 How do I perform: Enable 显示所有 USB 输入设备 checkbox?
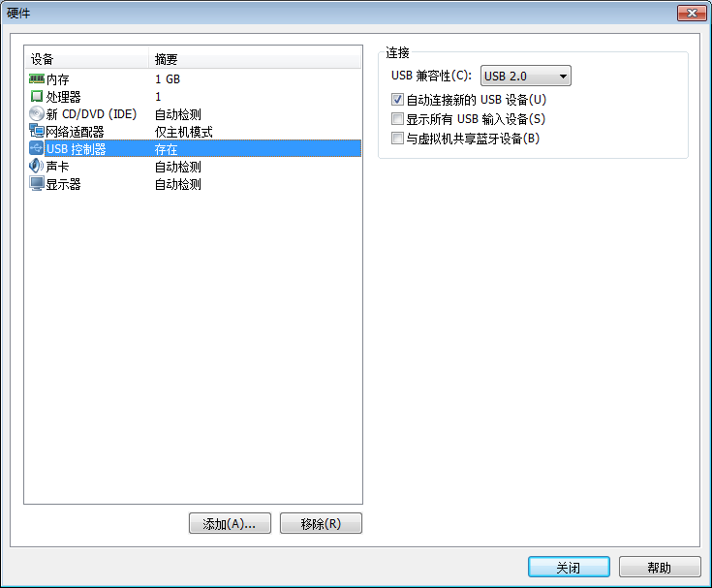click(397, 119)
